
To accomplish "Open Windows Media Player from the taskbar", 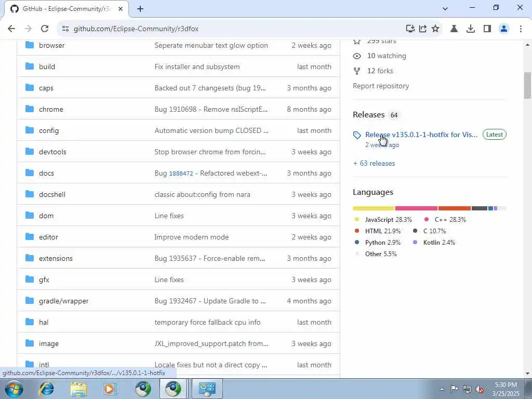I will 110,389.
